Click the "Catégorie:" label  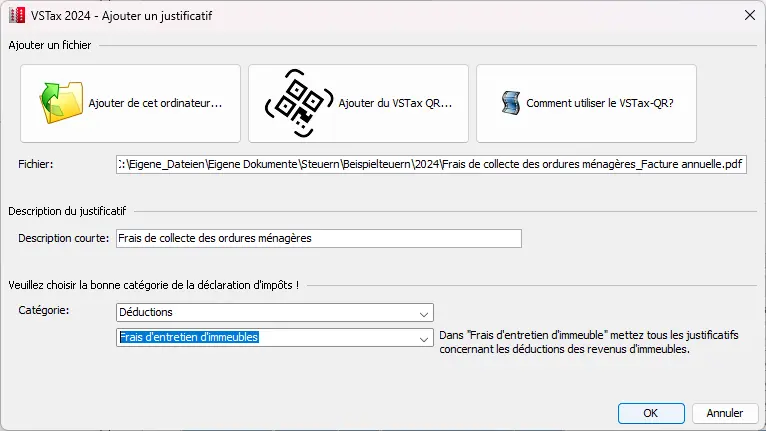[x=44, y=312]
